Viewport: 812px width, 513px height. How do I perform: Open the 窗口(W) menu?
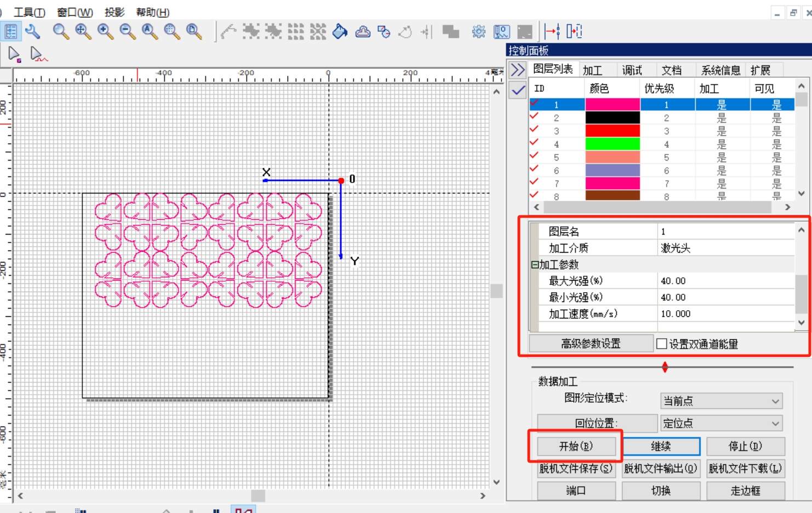[75, 12]
